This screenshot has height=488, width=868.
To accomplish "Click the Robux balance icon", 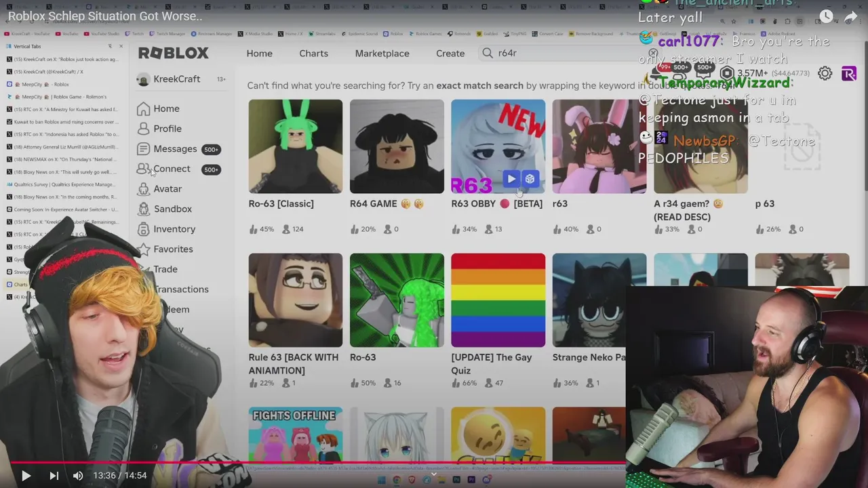I will pos(728,73).
